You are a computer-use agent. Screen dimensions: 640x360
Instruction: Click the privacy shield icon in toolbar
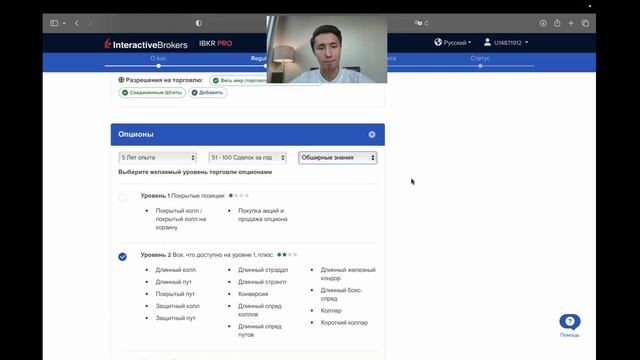pyautogui.click(x=198, y=23)
